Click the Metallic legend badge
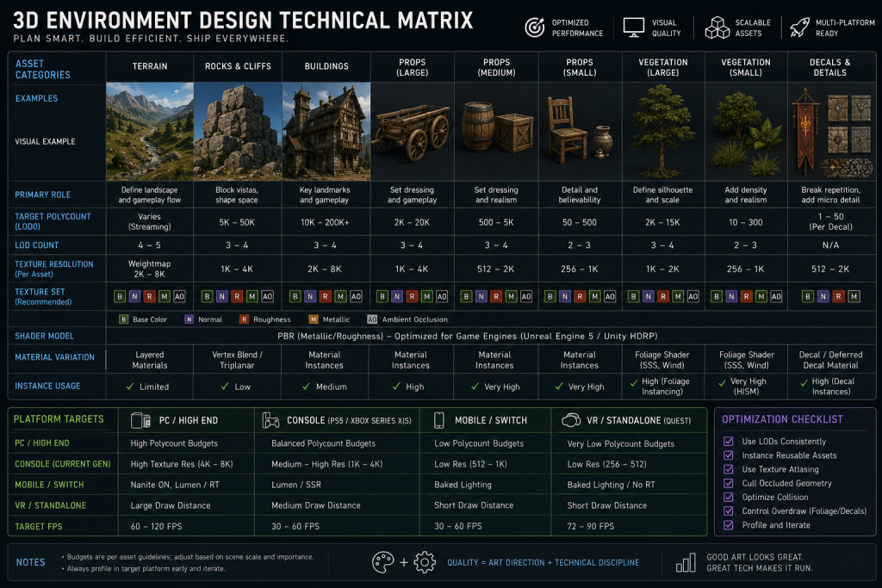The height and width of the screenshot is (588, 882). tap(314, 319)
